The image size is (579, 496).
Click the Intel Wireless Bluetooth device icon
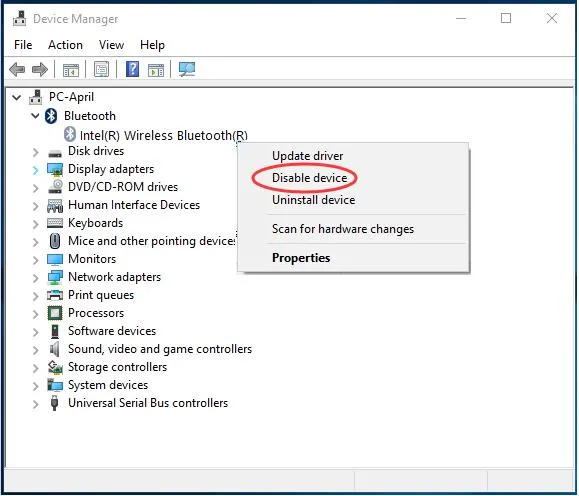coord(70,134)
